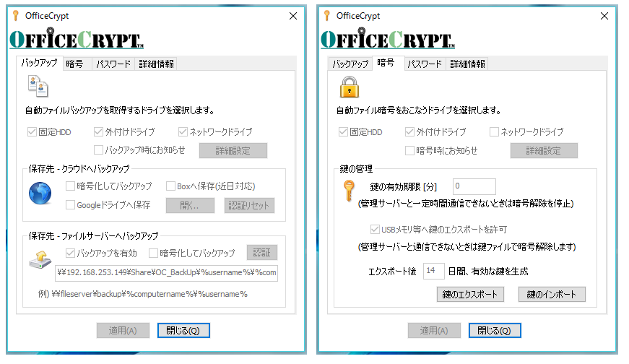Click 開く.. button in cloud section
Screen dimensions: 629x364
190,206
